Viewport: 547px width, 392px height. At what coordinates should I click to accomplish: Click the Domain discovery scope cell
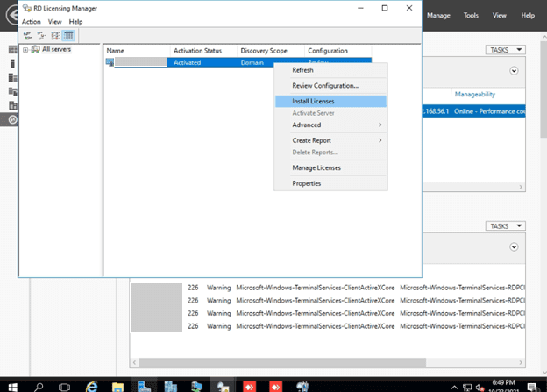point(252,62)
